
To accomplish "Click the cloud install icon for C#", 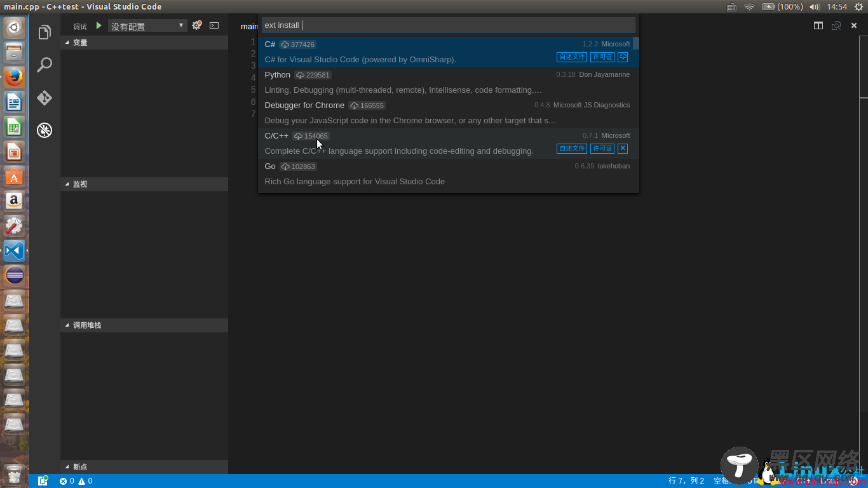I will click(623, 57).
